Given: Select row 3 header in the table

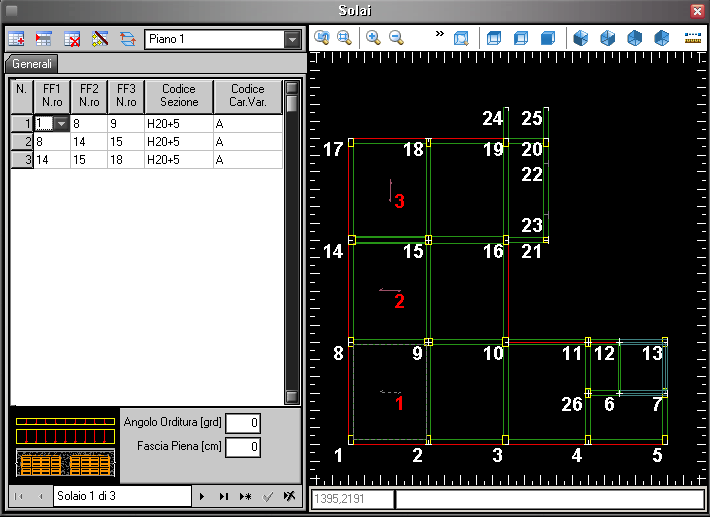Looking at the screenshot, I should click(x=21, y=159).
